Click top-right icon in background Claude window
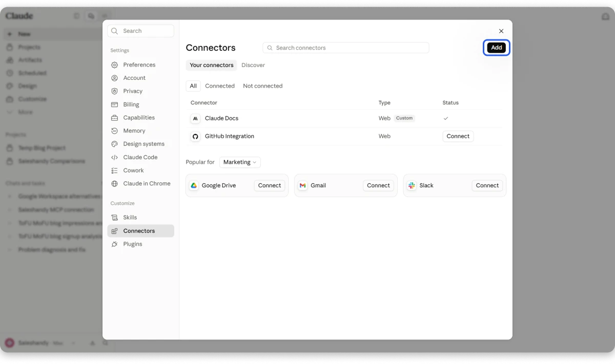Viewport: 615px width, 364px height. coord(605,16)
